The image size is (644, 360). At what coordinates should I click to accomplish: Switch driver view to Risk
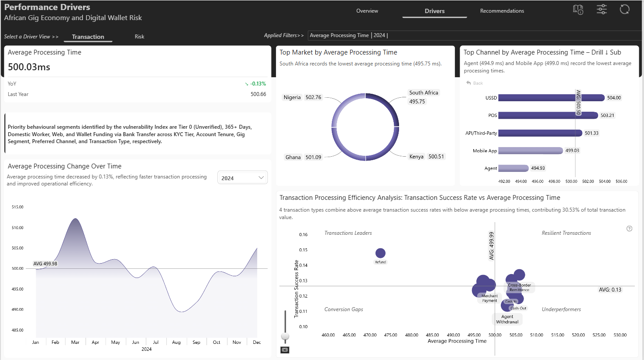tap(139, 37)
